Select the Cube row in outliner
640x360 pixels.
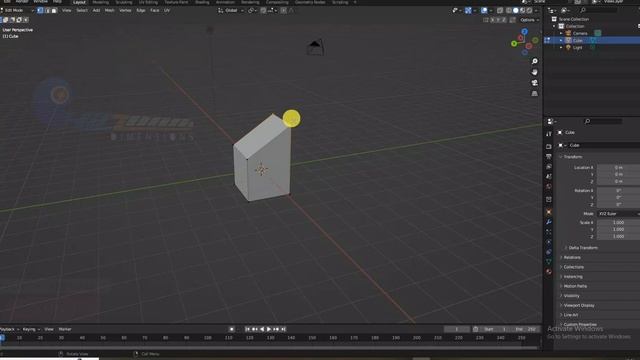[x=592, y=40]
